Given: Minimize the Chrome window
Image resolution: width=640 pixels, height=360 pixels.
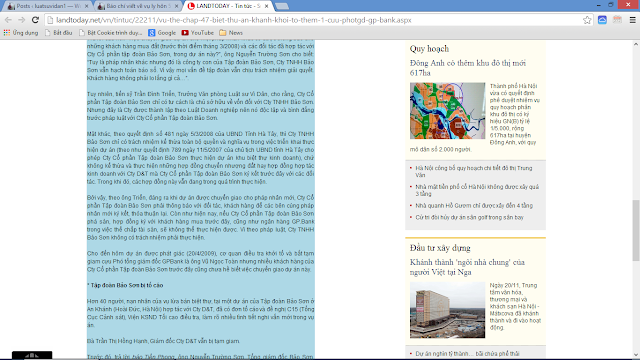Looking at the screenshot, I should click(599, 5).
